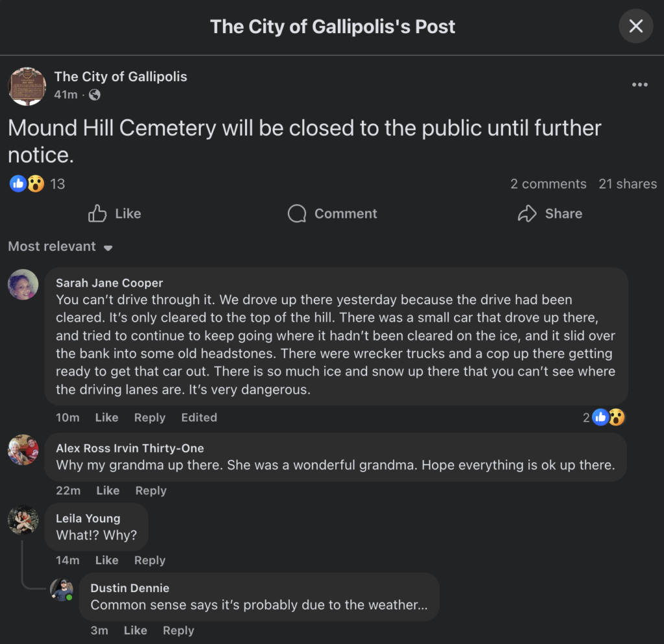
Task: Close the City of Gallipolis post dialog
Action: (x=635, y=27)
